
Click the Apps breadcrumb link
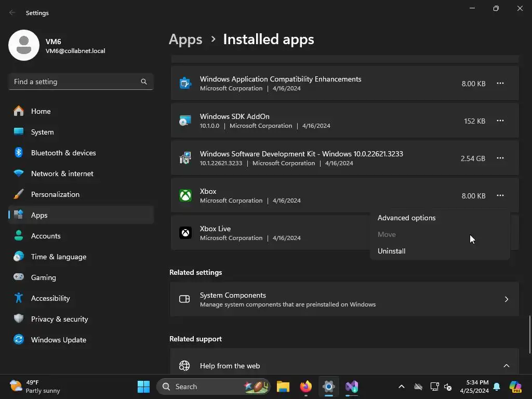point(185,39)
